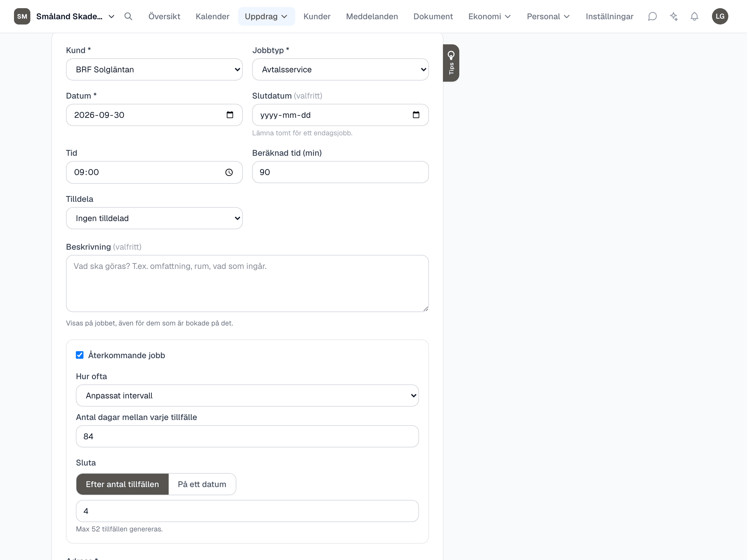Go to Översikt
The width and height of the screenshot is (747, 560).
coord(164,16)
